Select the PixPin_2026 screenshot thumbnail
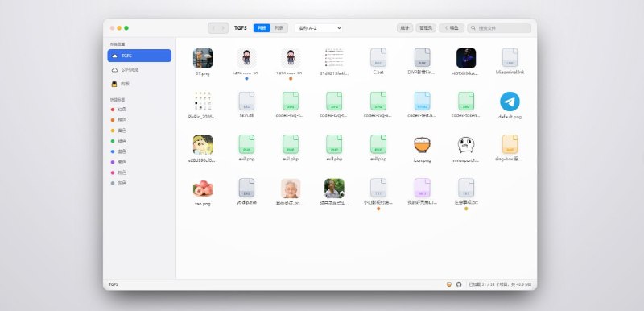644x311 pixels. 203,102
